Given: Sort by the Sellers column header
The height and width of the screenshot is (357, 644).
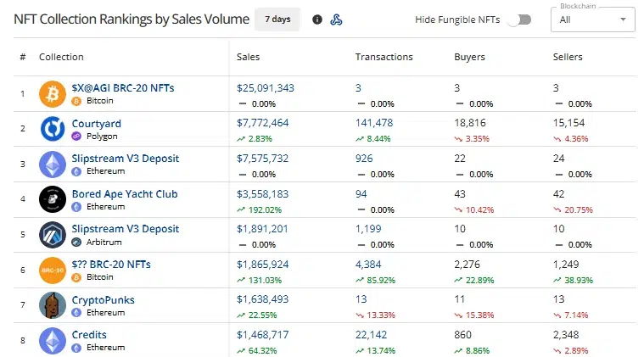Looking at the screenshot, I should point(568,57).
